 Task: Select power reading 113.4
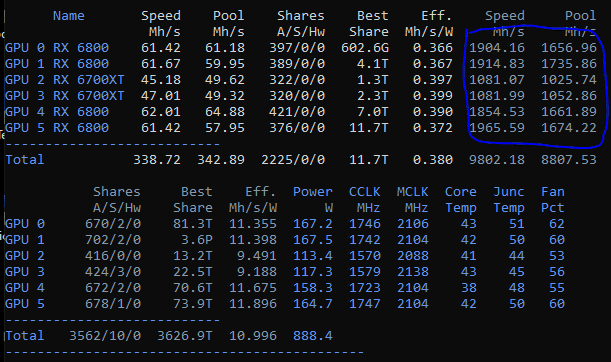[313, 256]
